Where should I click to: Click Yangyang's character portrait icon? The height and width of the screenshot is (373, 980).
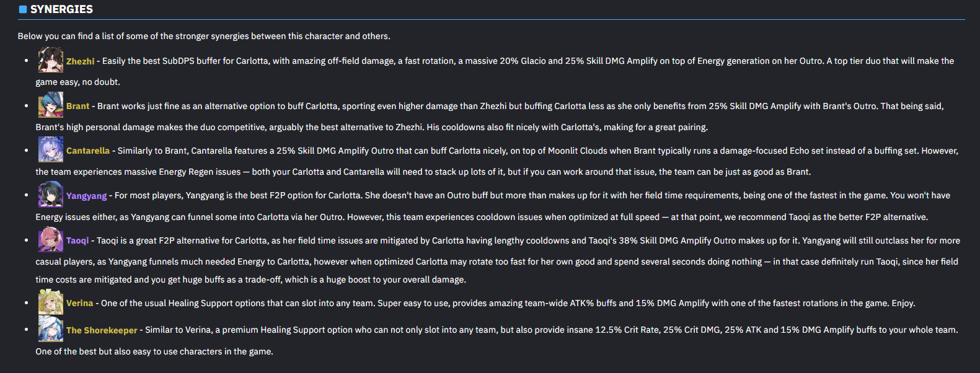click(x=50, y=194)
